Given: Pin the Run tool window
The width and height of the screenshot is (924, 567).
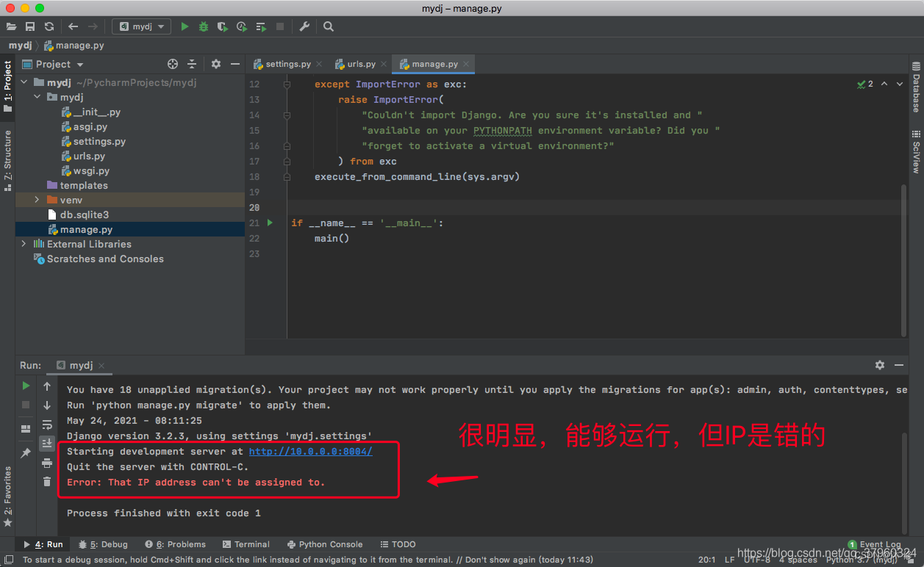Looking at the screenshot, I should pos(26,453).
